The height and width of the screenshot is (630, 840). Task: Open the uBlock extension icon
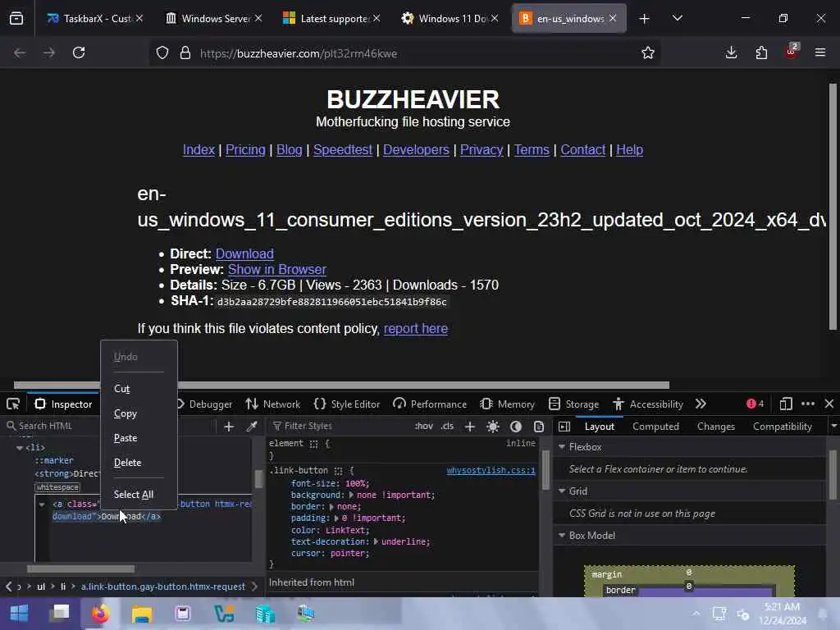coord(792,52)
